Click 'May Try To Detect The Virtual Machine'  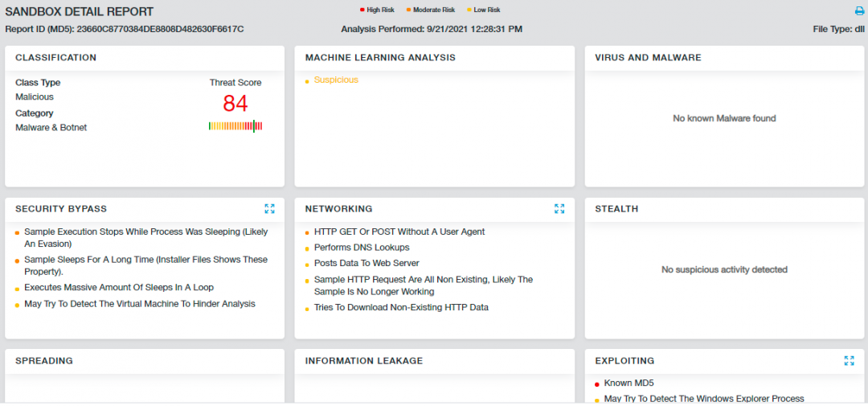coord(140,304)
